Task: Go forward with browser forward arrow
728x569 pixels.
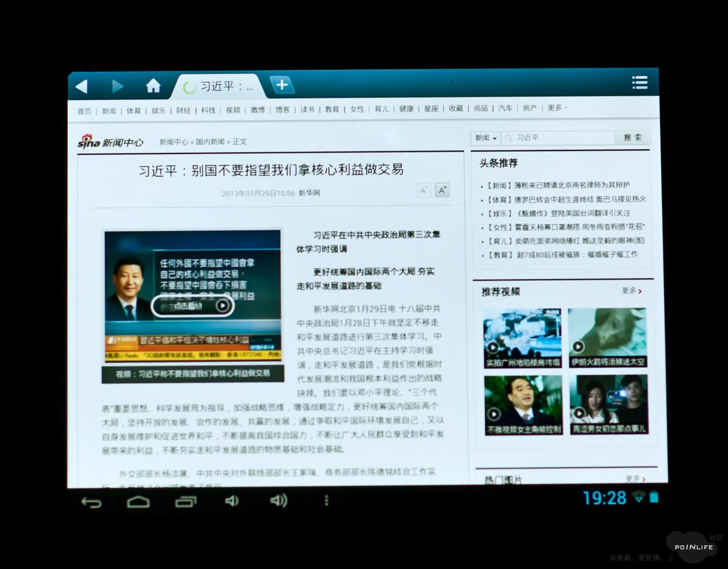Action: [x=117, y=86]
